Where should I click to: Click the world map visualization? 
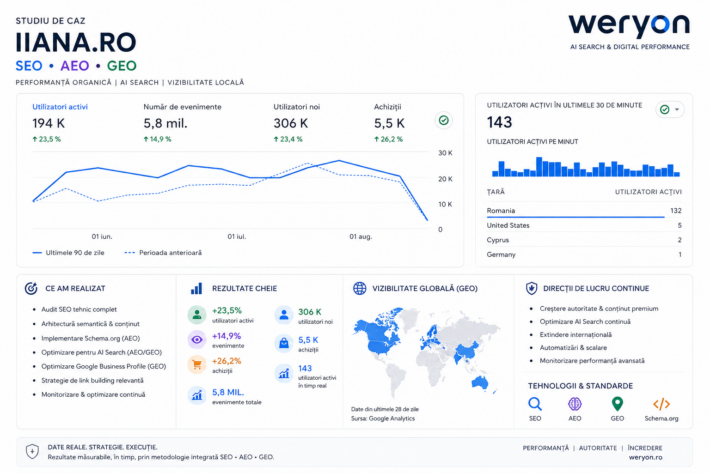click(426, 353)
